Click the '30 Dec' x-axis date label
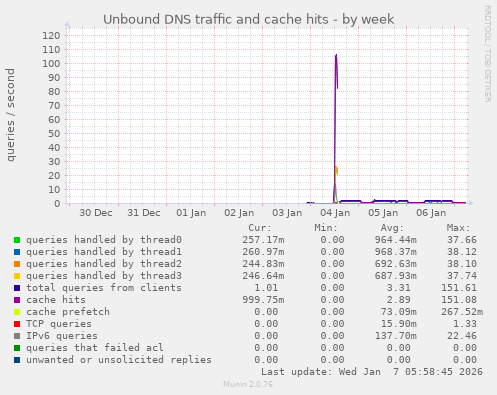The height and width of the screenshot is (395, 497). click(x=96, y=213)
